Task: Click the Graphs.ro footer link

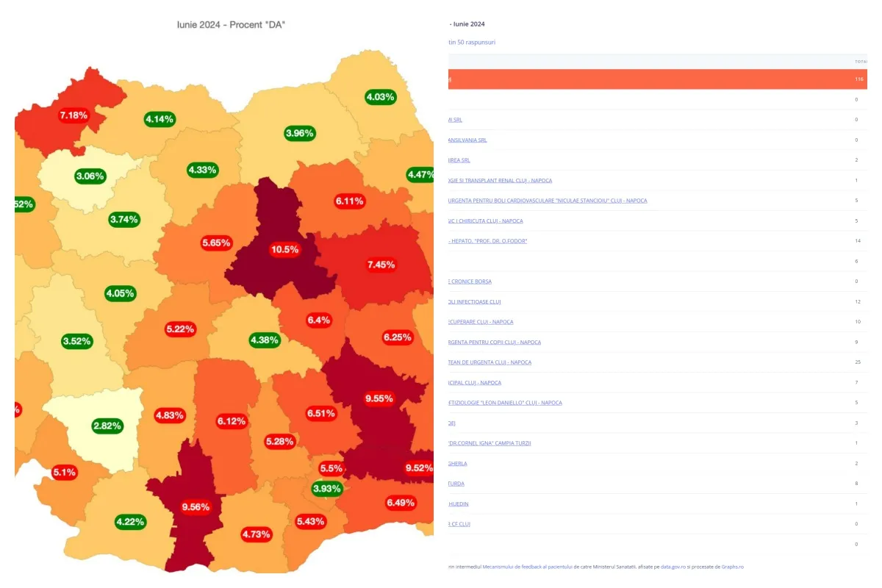Action: point(732,567)
